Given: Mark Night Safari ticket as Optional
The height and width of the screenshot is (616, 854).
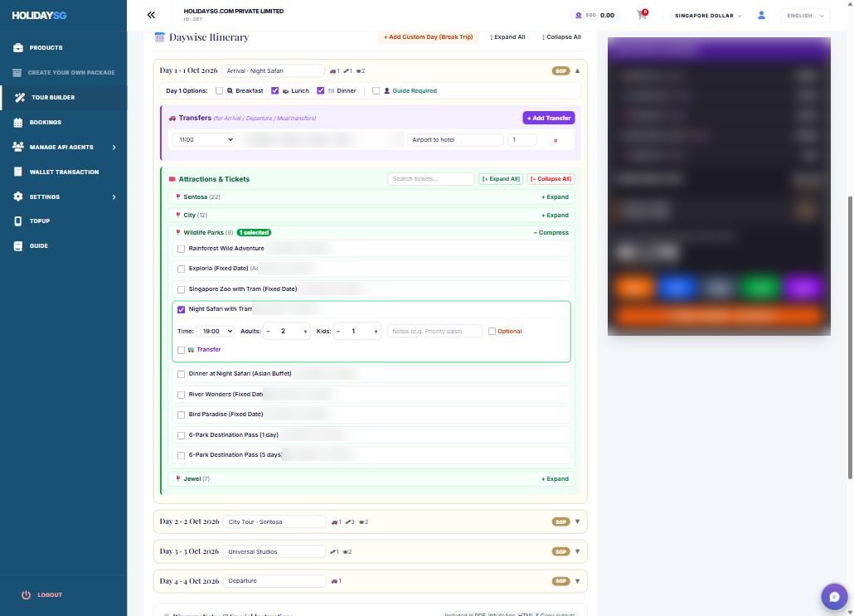Looking at the screenshot, I should [x=492, y=331].
